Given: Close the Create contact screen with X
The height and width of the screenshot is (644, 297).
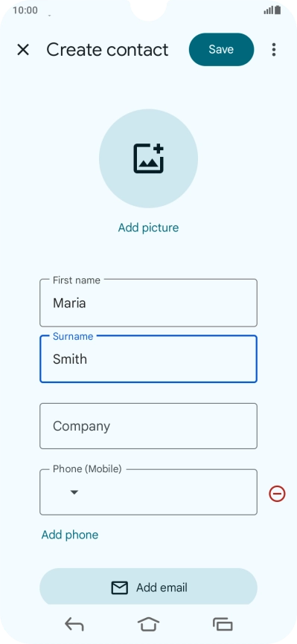Looking at the screenshot, I should (x=23, y=50).
